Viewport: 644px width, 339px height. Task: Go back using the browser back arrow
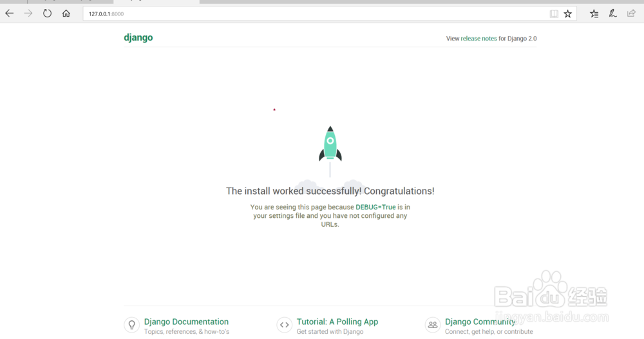point(10,14)
